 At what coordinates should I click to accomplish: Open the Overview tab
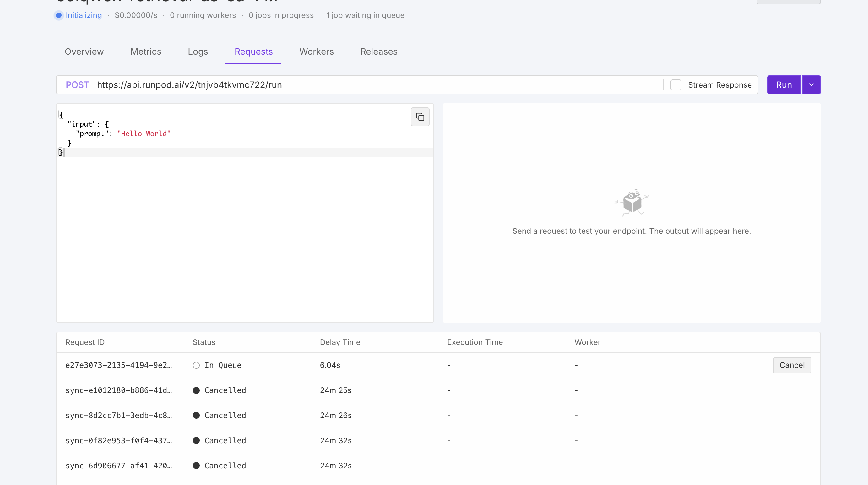click(x=84, y=52)
